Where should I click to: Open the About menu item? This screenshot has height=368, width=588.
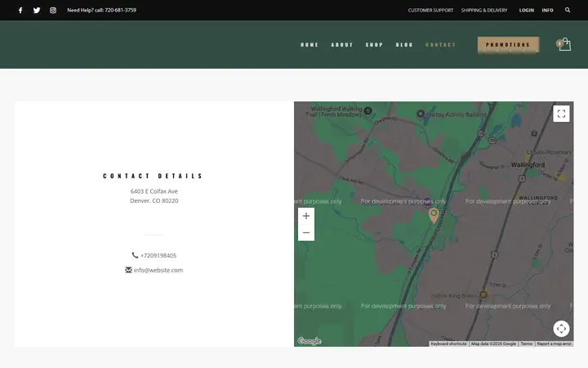tap(342, 45)
